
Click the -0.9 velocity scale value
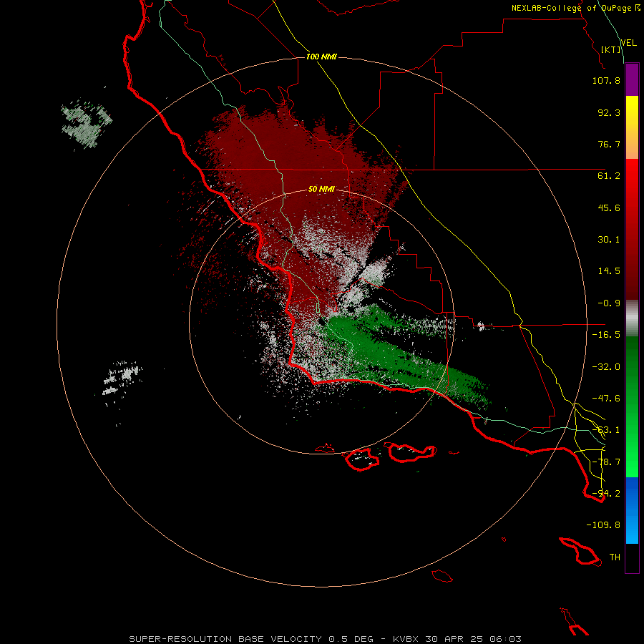coord(609,303)
